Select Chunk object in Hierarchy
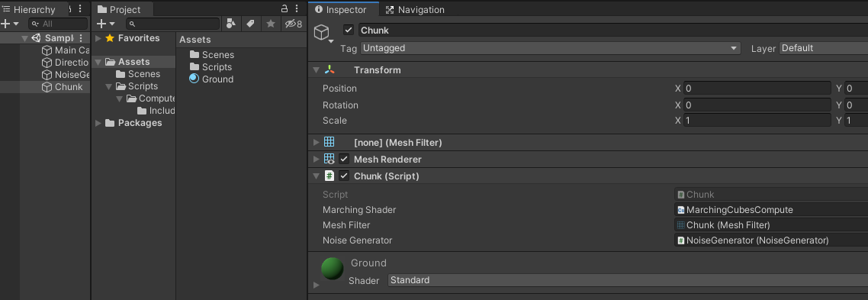This screenshot has width=868, height=300. tap(63, 87)
